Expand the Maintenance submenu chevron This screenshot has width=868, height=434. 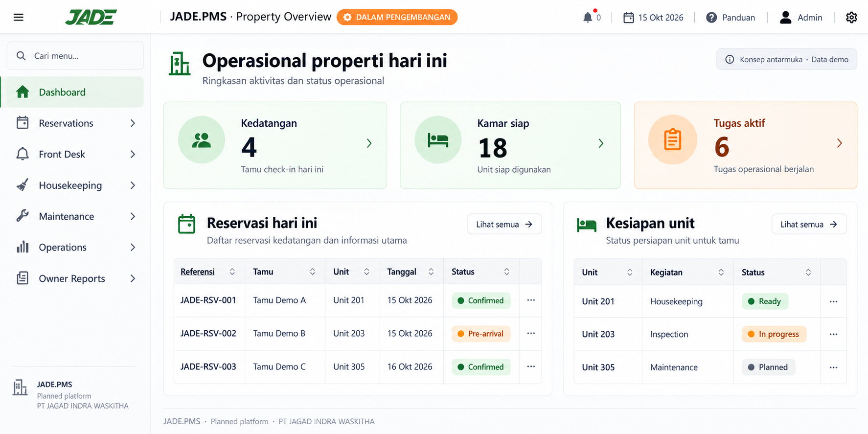pos(133,216)
